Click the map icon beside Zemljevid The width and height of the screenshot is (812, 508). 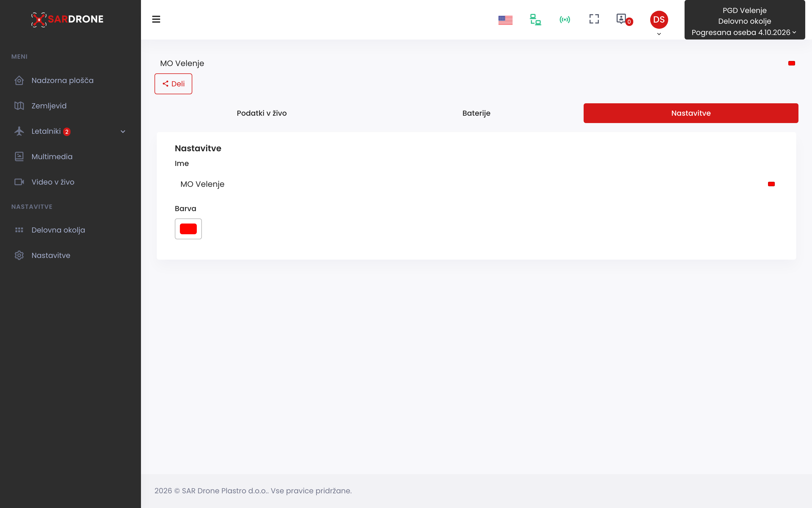[19, 106]
